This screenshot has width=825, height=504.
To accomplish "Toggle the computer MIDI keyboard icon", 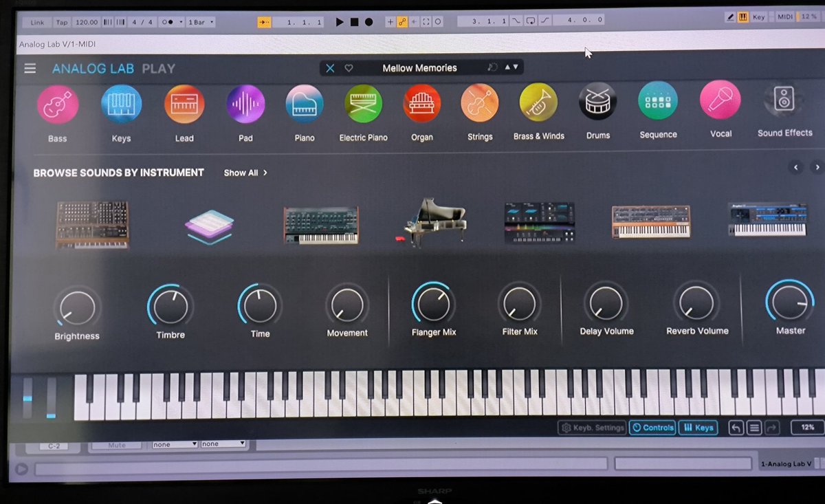I will 743,17.
